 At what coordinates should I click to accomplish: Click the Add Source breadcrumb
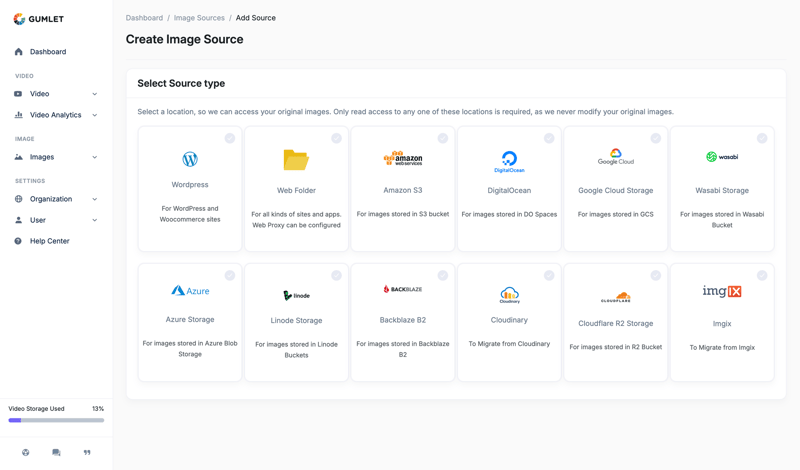(256, 18)
